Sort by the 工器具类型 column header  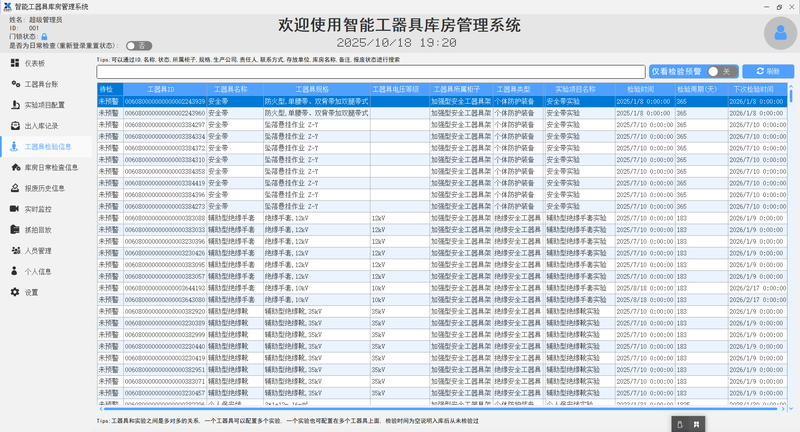click(519, 89)
